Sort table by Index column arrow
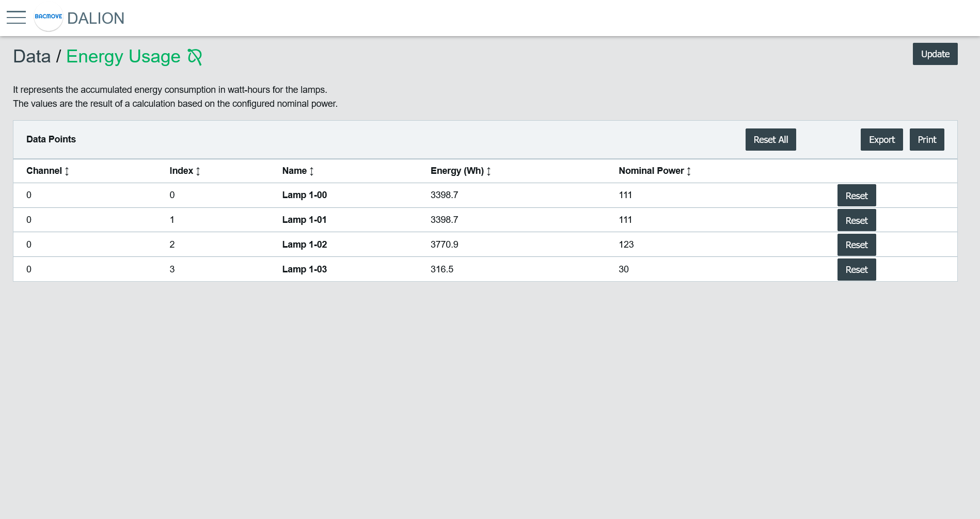 point(198,171)
